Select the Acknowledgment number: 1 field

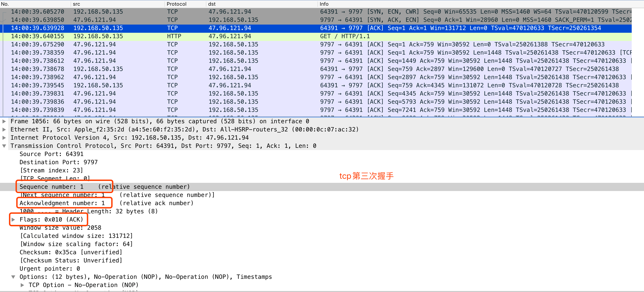[322, 204]
